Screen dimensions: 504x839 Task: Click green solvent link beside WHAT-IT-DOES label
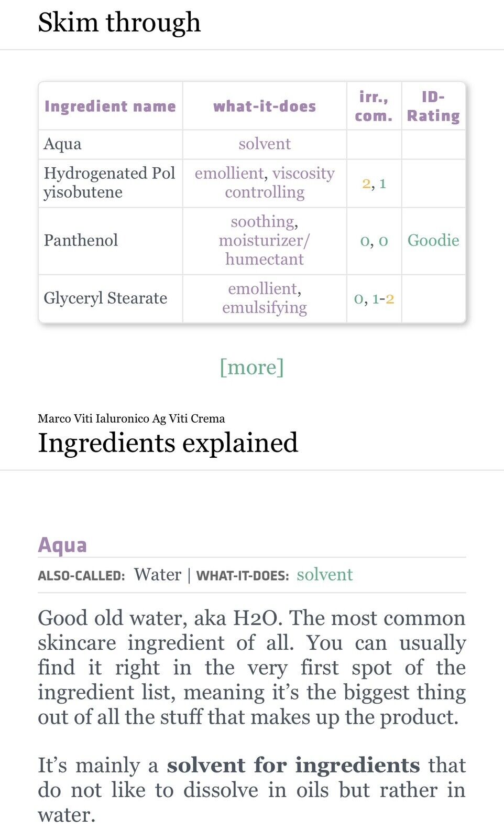pos(324,575)
